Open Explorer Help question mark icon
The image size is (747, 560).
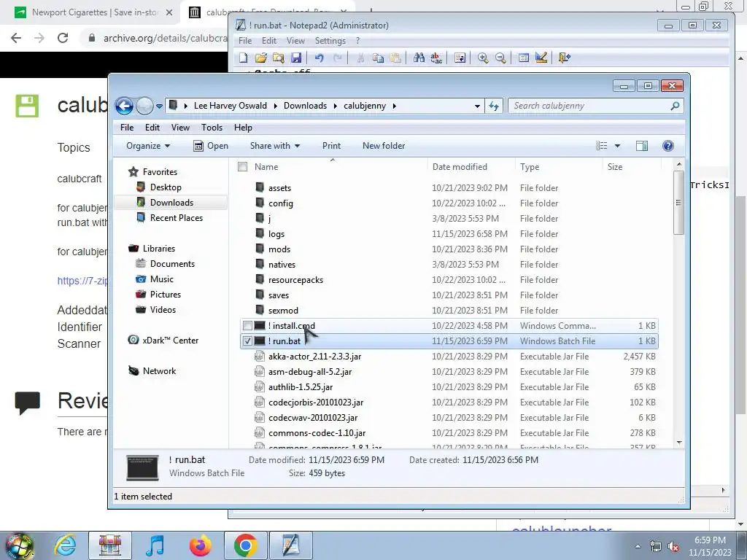(x=668, y=146)
